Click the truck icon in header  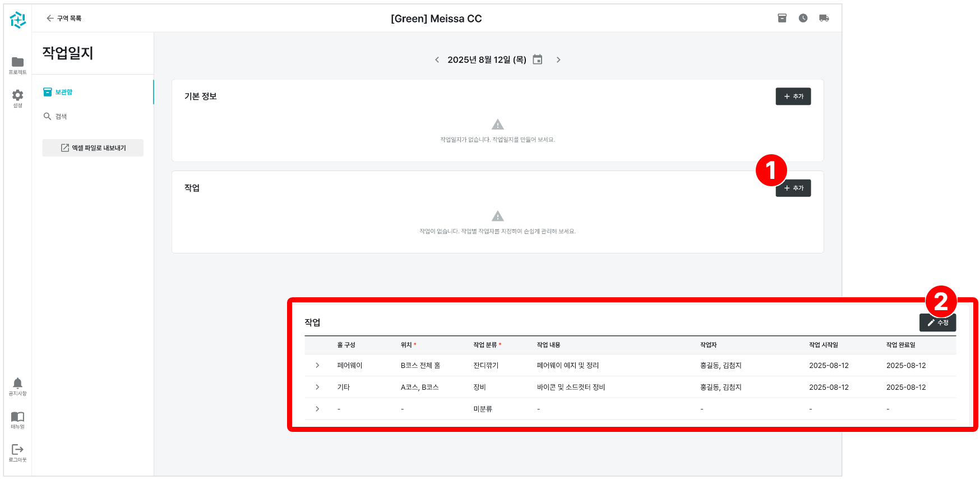[x=824, y=18]
